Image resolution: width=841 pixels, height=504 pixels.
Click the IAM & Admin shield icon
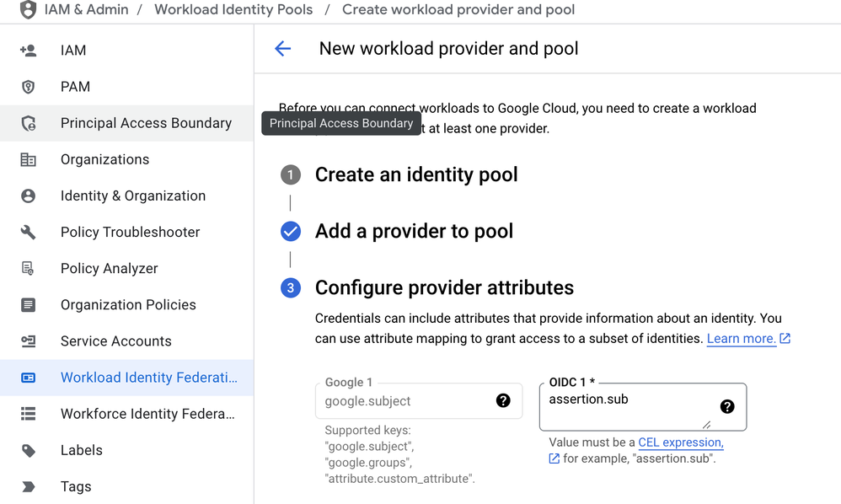point(28,9)
